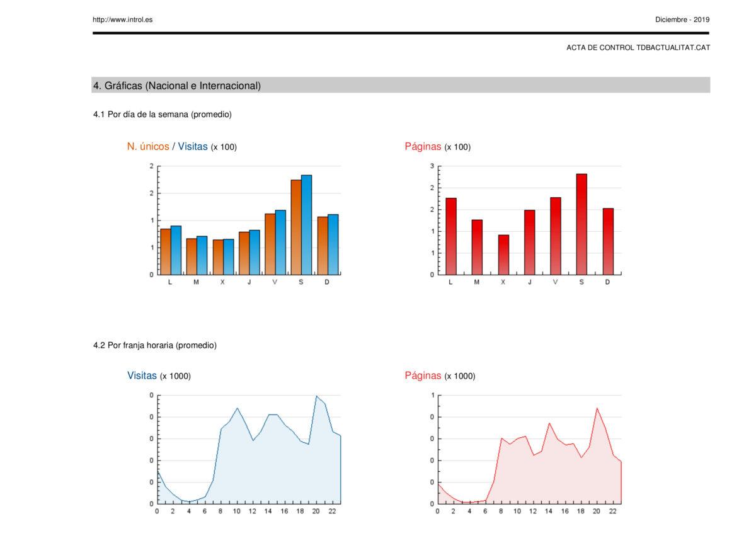Click Monday red bar in Páginas chart

point(450,236)
